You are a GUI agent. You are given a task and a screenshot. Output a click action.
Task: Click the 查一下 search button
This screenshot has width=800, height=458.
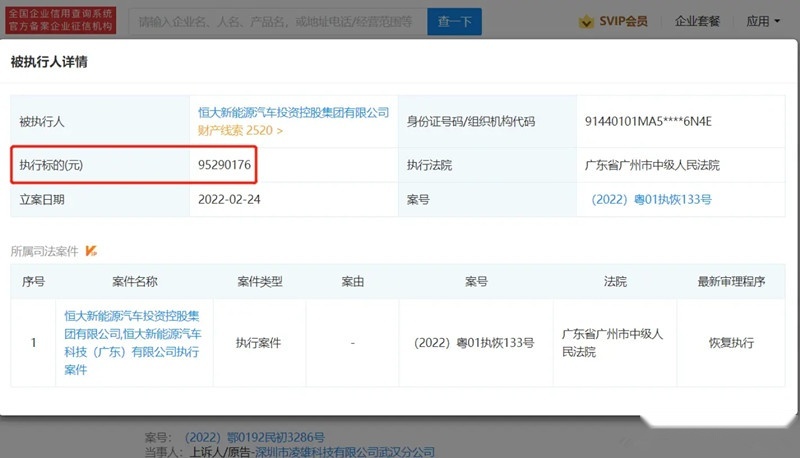point(454,22)
